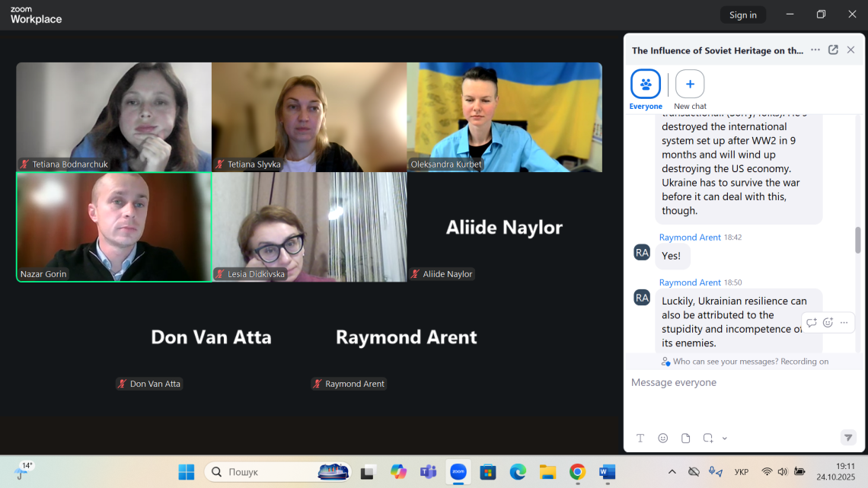Expand the screenshot options dropdown arrow
Screen dimensions: 868x488
725,439
